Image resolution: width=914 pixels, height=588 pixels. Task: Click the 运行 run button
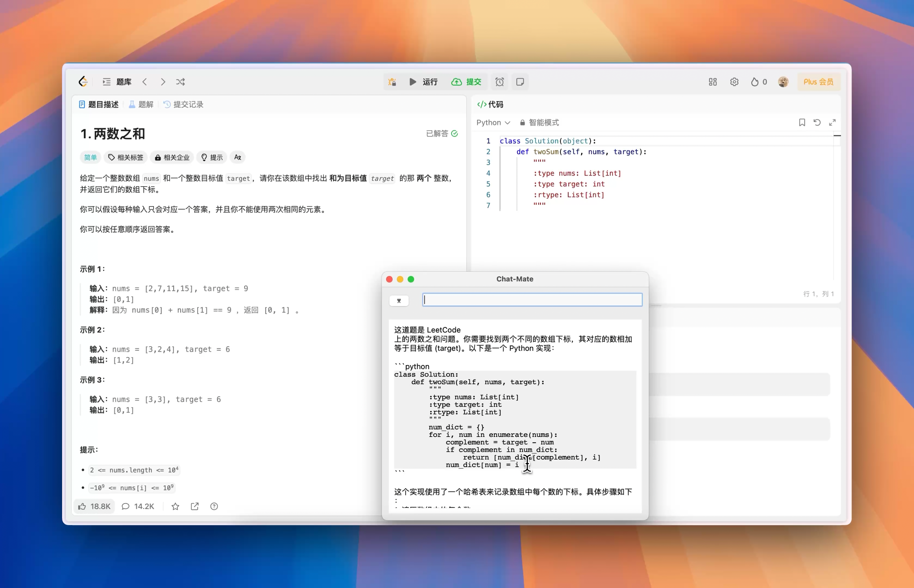tap(423, 82)
